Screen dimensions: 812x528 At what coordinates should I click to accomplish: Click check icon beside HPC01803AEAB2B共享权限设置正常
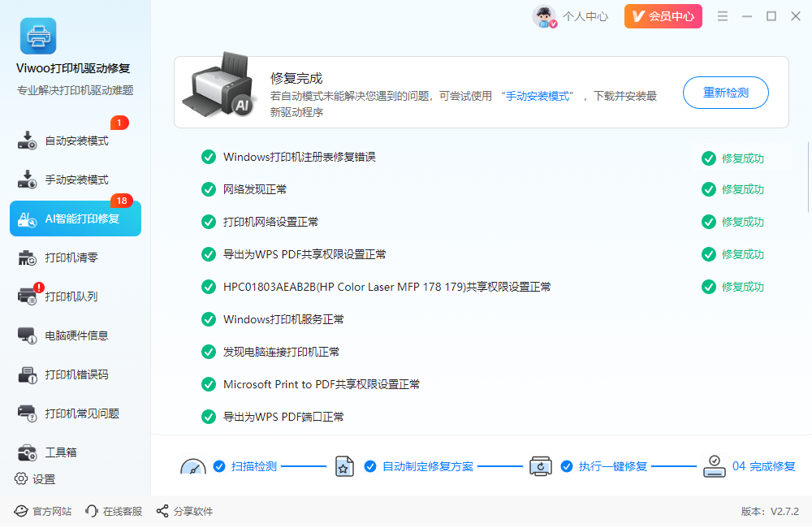[209, 287]
